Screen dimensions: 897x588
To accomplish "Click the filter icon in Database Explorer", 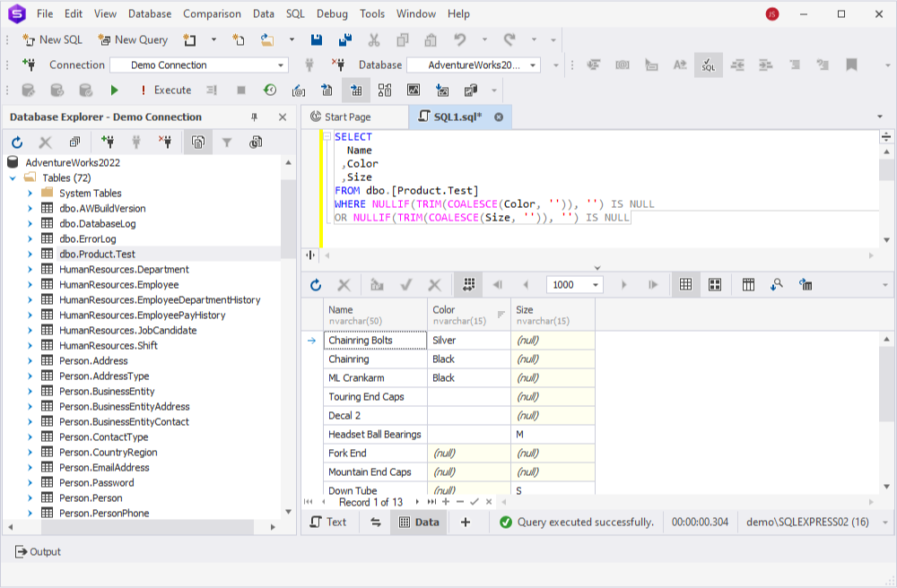I will pyautogui.click(x=227, y=143).
